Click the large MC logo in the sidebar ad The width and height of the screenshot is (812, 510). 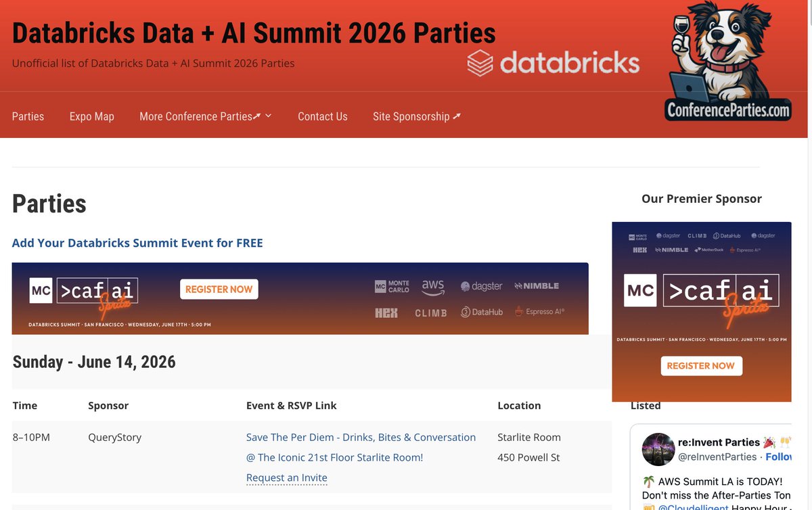[640, 290]
